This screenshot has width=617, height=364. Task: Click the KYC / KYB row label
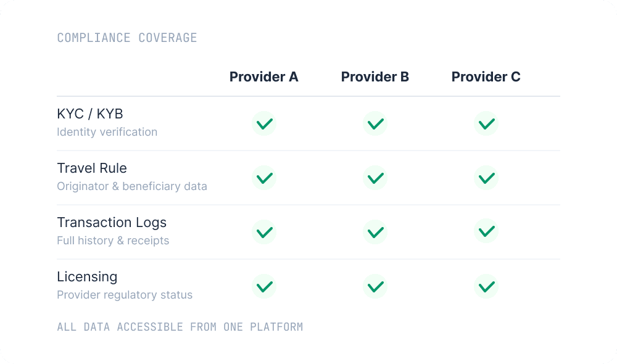click(90, 114)
